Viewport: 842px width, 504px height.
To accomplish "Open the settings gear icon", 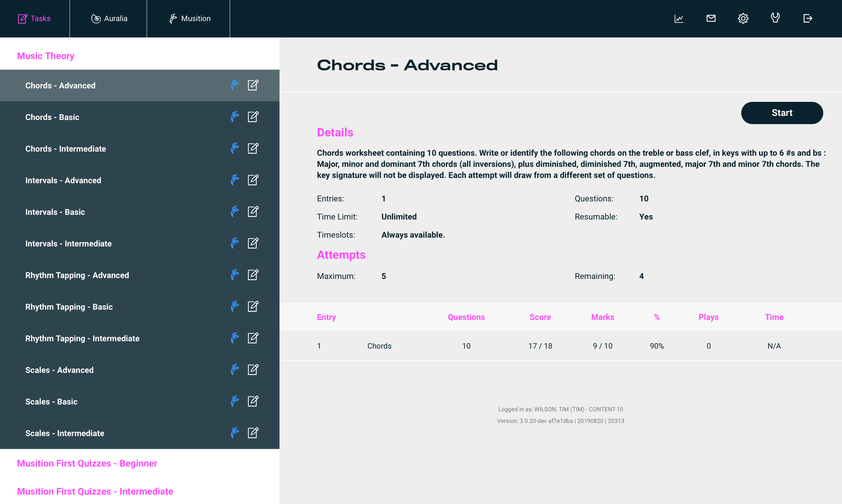I will [743, 18].
